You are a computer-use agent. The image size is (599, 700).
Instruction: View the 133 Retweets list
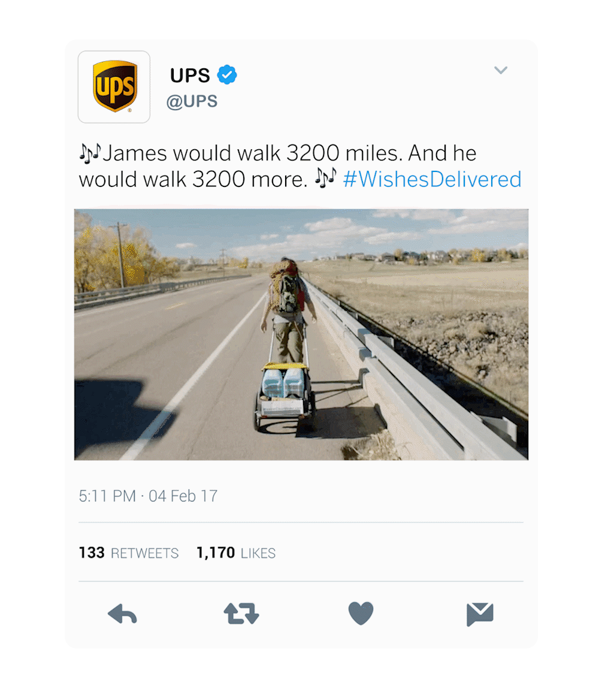pos(129,553)
